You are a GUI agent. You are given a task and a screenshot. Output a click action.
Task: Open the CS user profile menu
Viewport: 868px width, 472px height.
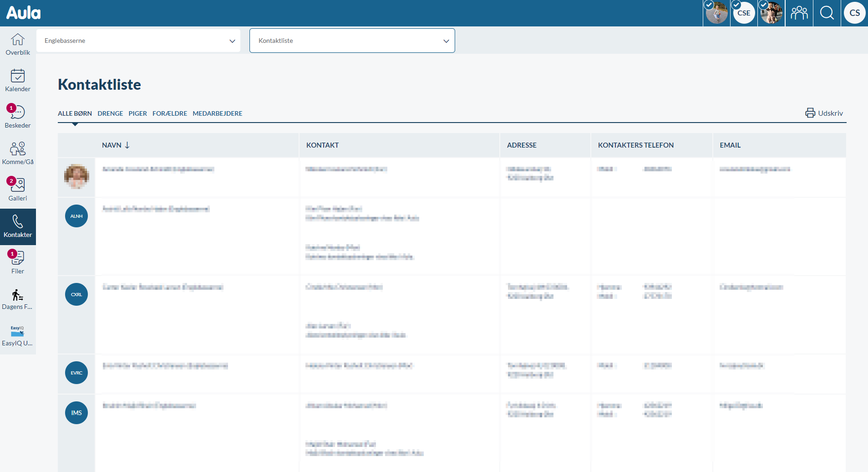pyautogui.click(x=854, y=13)
